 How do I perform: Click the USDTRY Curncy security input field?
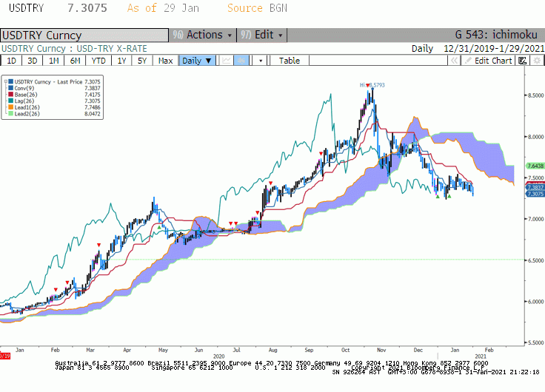click(x=84, y=35)
